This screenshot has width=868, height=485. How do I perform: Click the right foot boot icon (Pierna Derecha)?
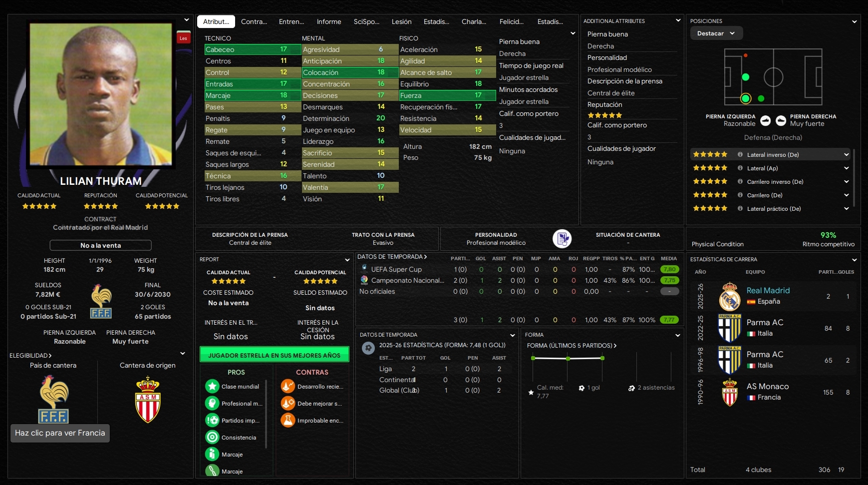click(781, 120)
